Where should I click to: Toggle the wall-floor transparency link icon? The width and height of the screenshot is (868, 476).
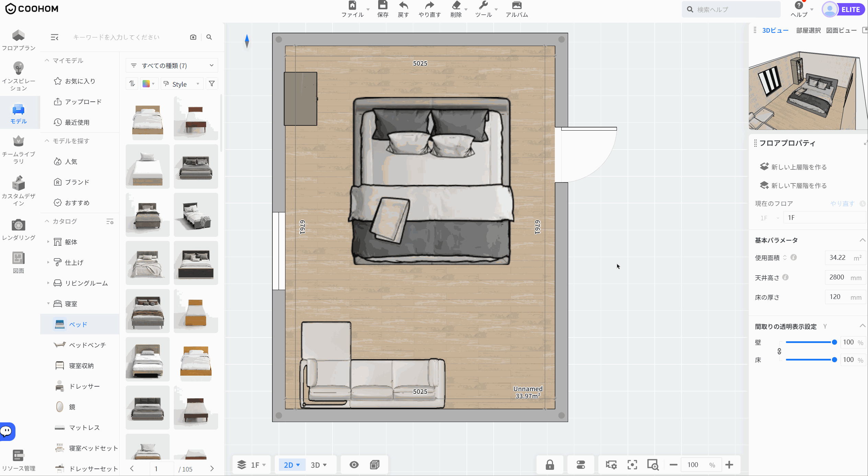click(779, 351)
